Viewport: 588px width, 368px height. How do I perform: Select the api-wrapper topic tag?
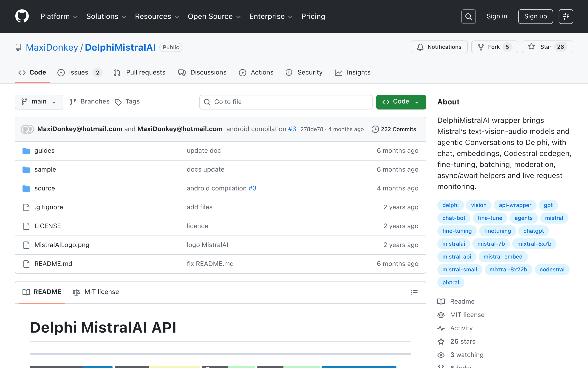tap(515, 205)
